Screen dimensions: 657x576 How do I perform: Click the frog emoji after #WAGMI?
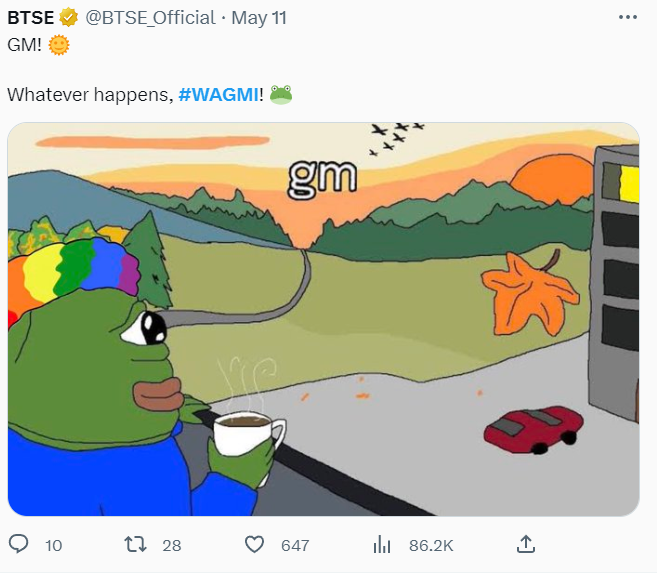[x=281, y=95]
